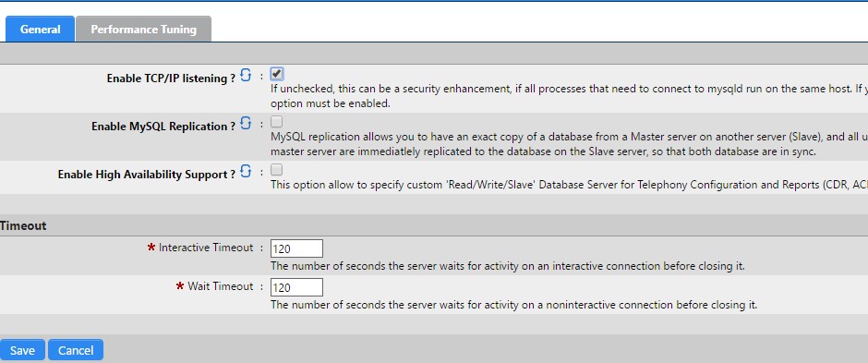Switch to the Performance Tuning tab
The image size is (868, 363).
click(x=143, y=29)
